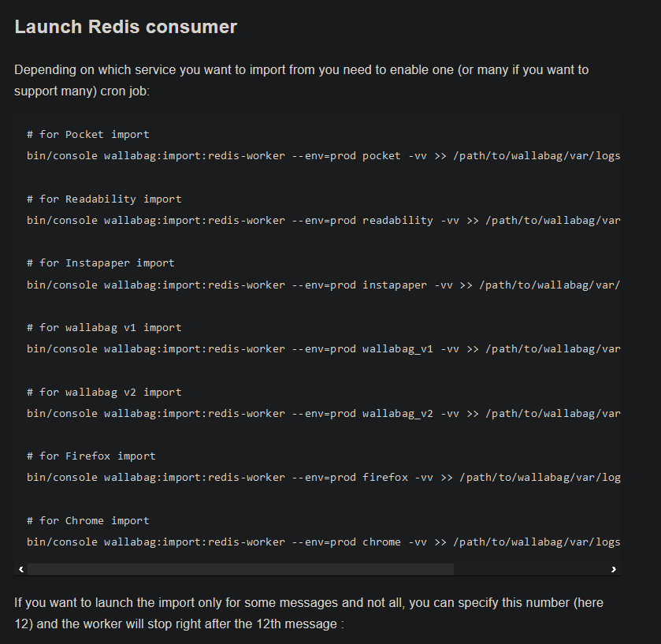Click the wallabag_v1 redis-worker command line

coord(323,348)
